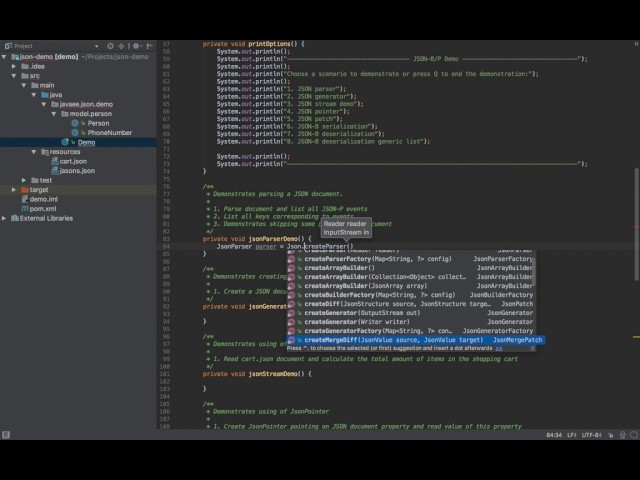Expand the .idea folder arrow
This screenshot has width=640, height=480.
point(14,66)
